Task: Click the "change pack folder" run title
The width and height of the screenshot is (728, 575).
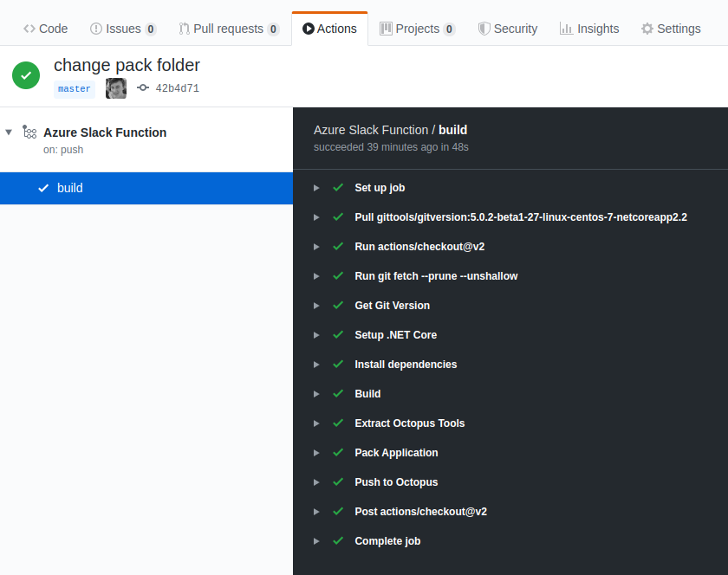Action: 127,66
